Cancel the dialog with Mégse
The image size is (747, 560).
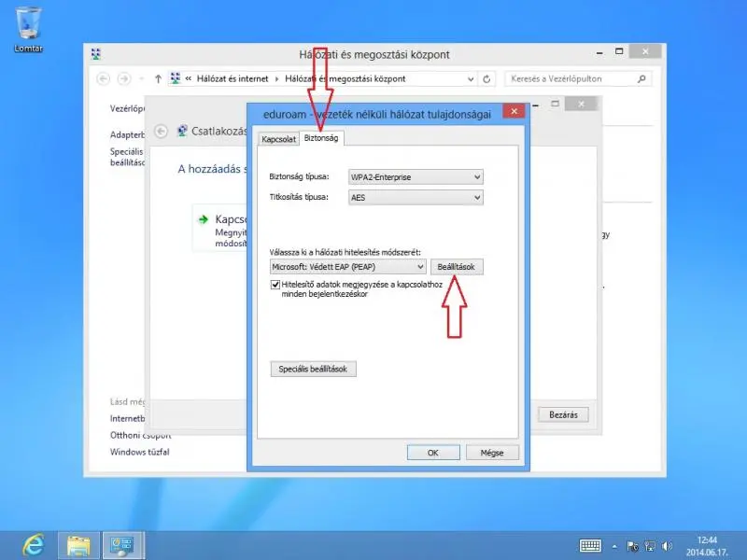tap(492, 453)
